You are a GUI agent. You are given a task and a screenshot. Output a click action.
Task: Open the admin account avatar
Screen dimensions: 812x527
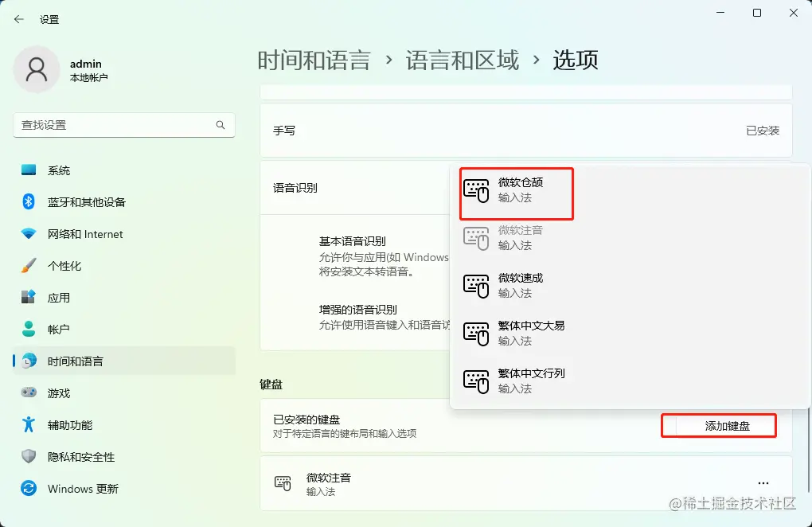37,69
